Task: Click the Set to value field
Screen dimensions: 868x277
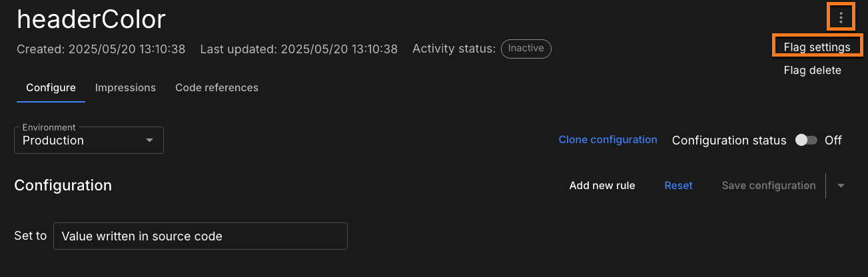Action: [x=200, y=236]
